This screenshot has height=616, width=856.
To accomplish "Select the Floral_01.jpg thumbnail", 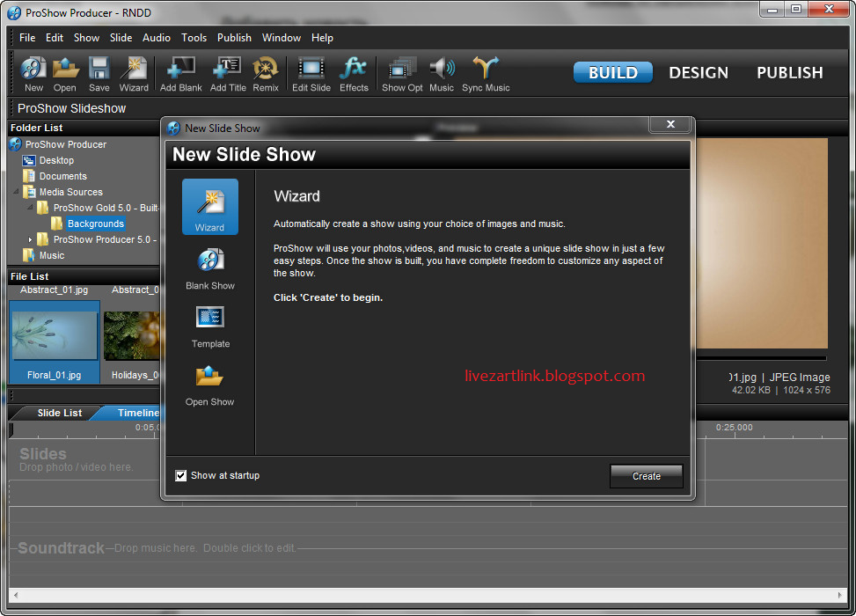I will 54,336.
